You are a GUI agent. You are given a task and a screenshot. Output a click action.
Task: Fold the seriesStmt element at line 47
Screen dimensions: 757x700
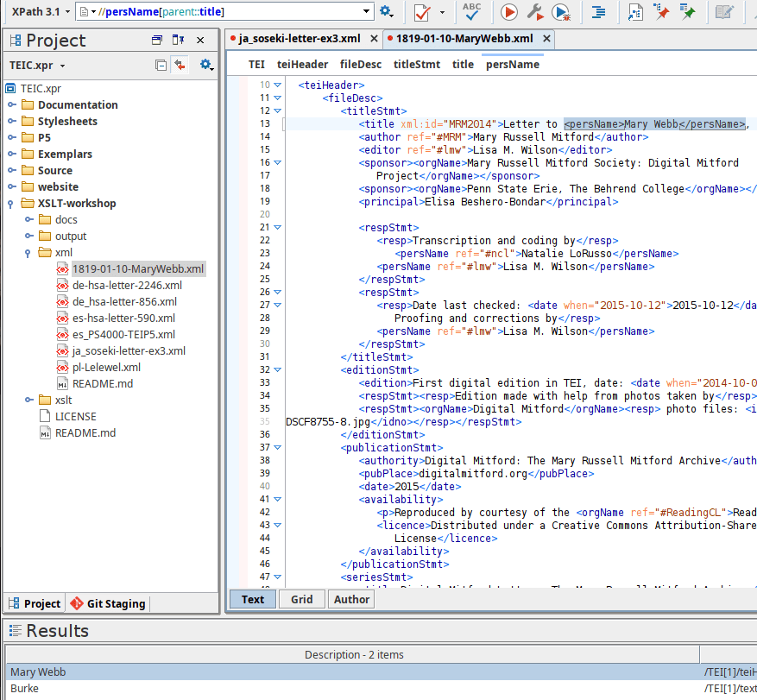(x=278, y=577)
